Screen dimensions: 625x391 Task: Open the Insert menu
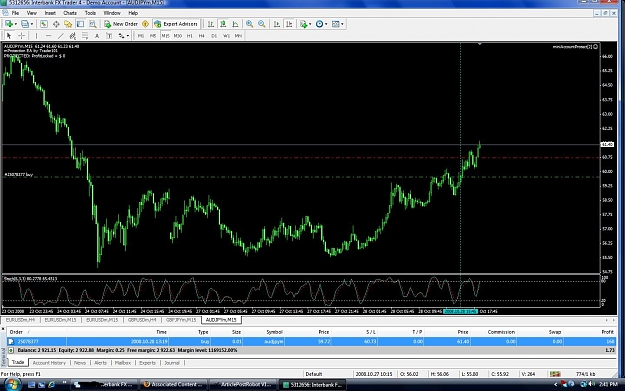coord(50,13)
